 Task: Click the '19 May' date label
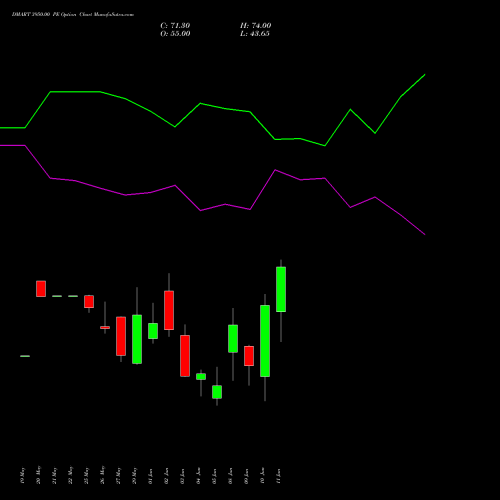tap(22, 475)
